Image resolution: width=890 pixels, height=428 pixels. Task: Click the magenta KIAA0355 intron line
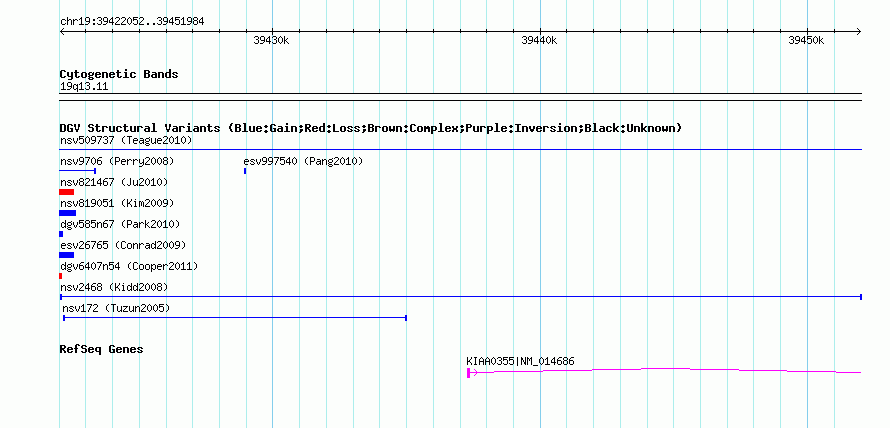tap(667, 371)
